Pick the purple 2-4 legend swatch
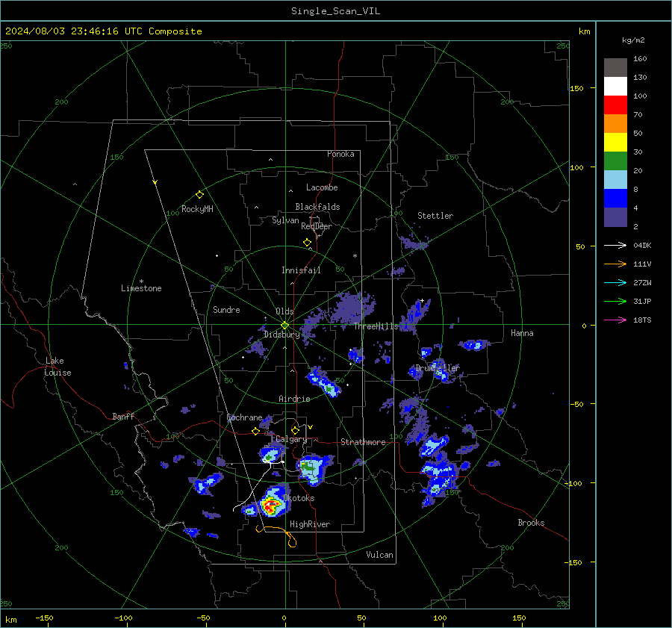This screenshot has width=672, height=628. [615, 217]
